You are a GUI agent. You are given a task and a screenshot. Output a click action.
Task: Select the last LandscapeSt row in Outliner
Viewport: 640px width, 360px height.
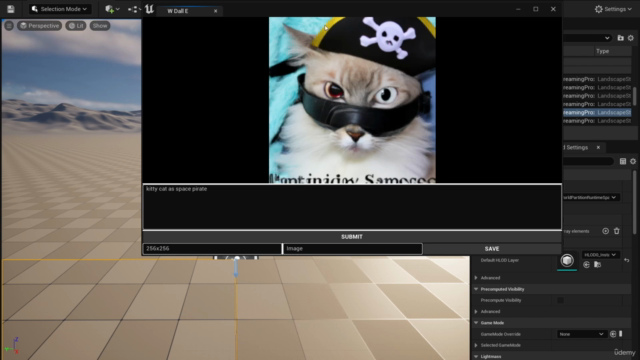pyautogui.click(x=597, y=121)
